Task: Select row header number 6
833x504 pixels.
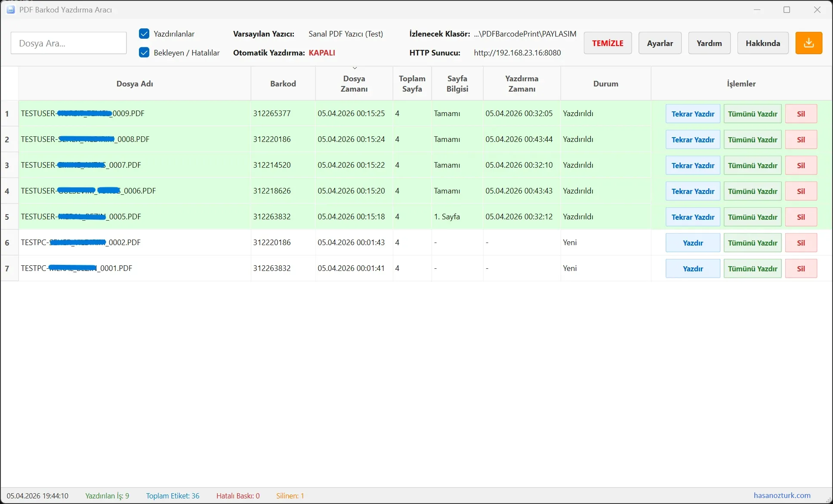Action: (x=9, y=243)
